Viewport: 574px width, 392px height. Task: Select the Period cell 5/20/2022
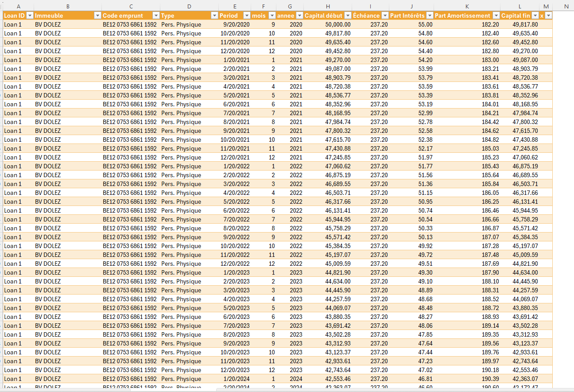click(x=235, y=202)
